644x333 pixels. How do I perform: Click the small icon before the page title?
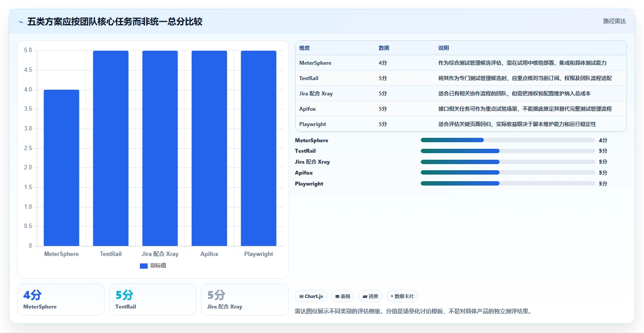21,22
